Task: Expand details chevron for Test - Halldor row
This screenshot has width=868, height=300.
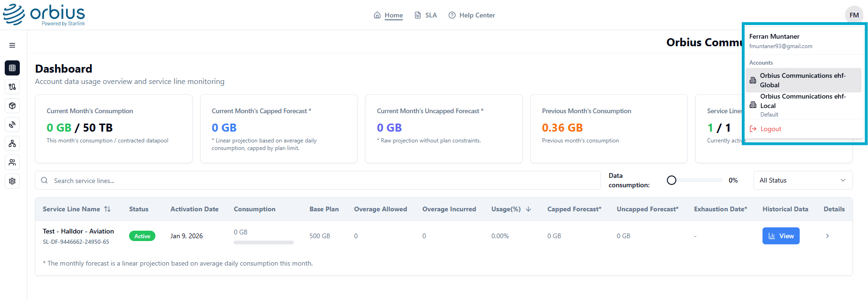Action: (x=827, y=236)
